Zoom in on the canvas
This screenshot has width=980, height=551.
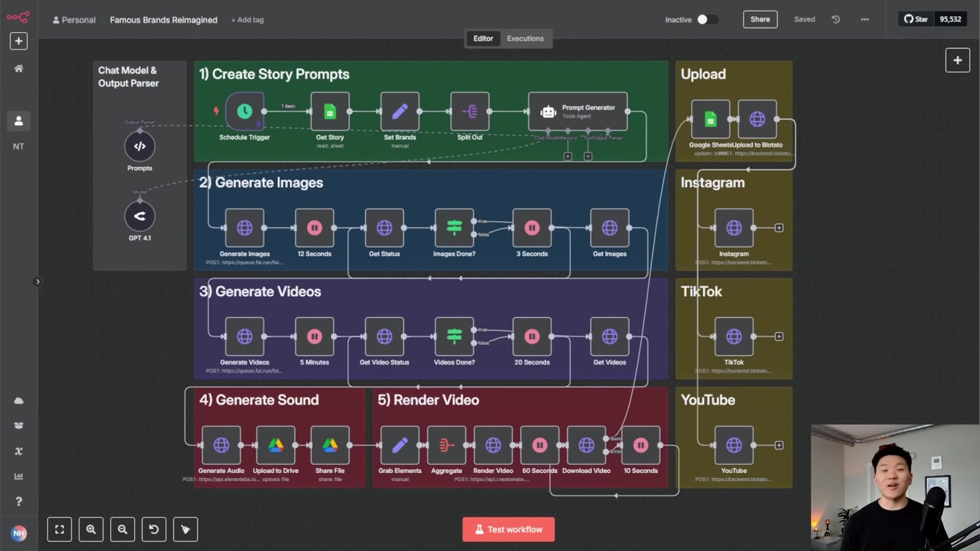91,529
